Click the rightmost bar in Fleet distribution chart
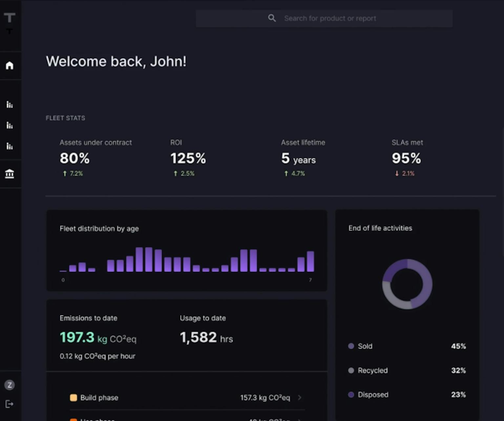The height and width of the screenshot is (421, 504). tap(310, 261)
